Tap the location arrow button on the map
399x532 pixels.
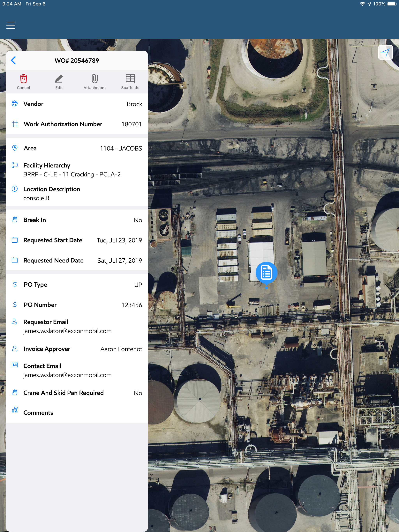[385, 52]
